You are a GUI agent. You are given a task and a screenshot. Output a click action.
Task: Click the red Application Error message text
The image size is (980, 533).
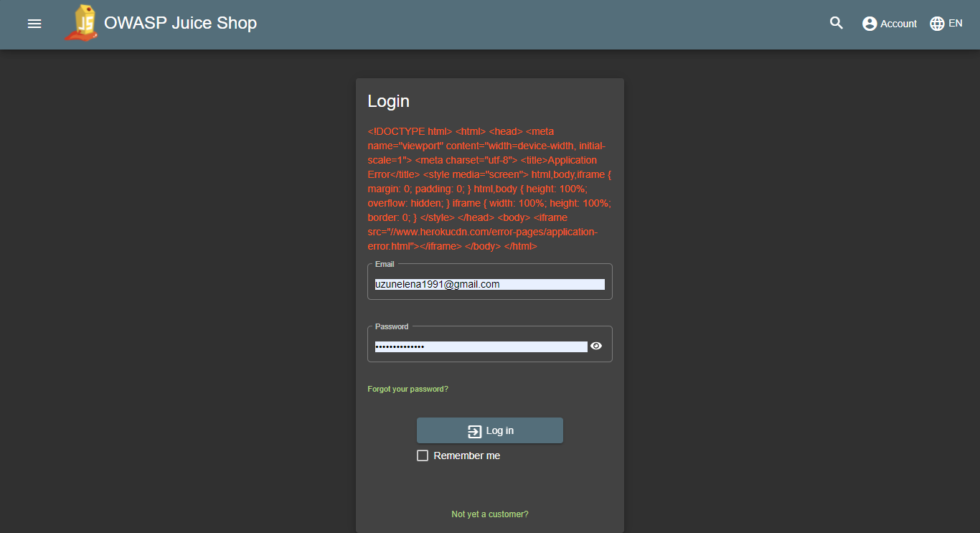coord(489,188)
